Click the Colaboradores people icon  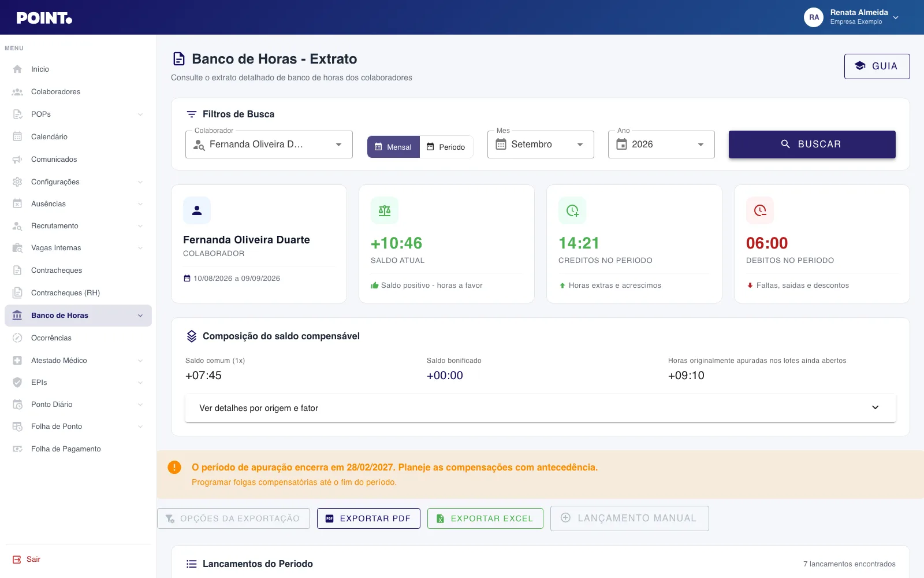pos(17,91)
